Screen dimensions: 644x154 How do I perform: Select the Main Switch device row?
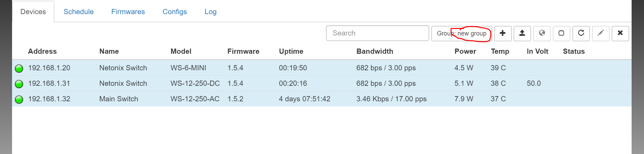point(118,99)
